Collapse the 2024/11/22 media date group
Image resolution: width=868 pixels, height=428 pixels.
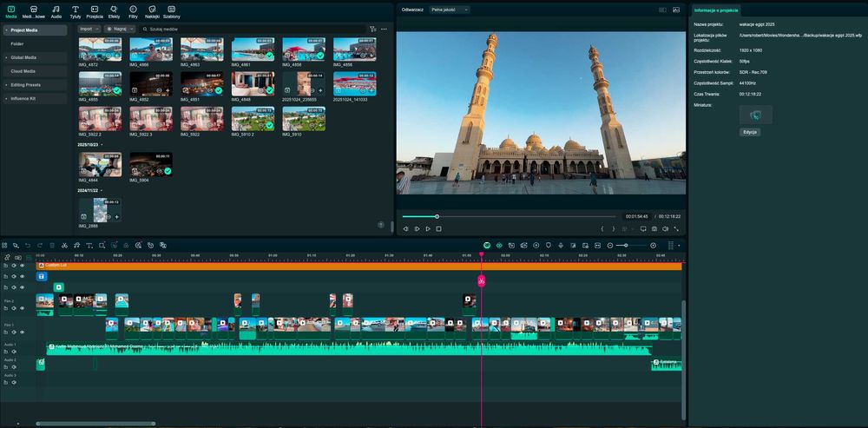tap(102, 190)
